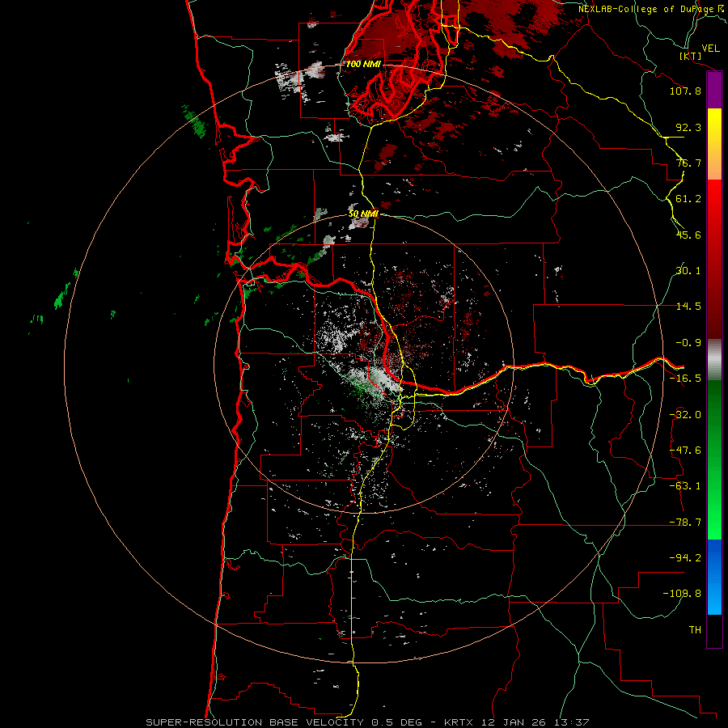Click the -109.8 velocity scale value
The height and width of the screenshot is (728, 728).
(x=682, y=594)
